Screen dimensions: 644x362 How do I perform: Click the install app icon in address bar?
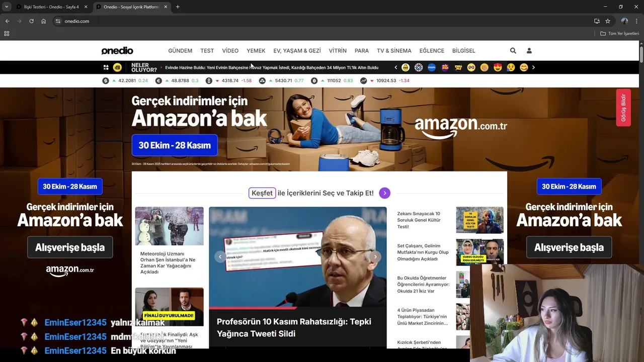point(597,21)
